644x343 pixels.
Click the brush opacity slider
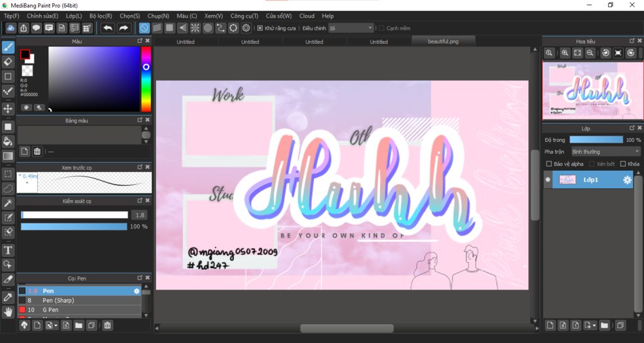click(x=74, y=227)
